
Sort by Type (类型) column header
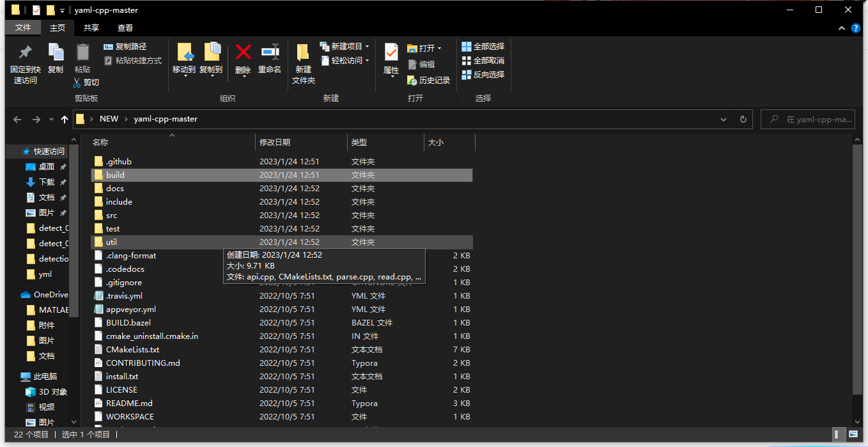(385, 142)
